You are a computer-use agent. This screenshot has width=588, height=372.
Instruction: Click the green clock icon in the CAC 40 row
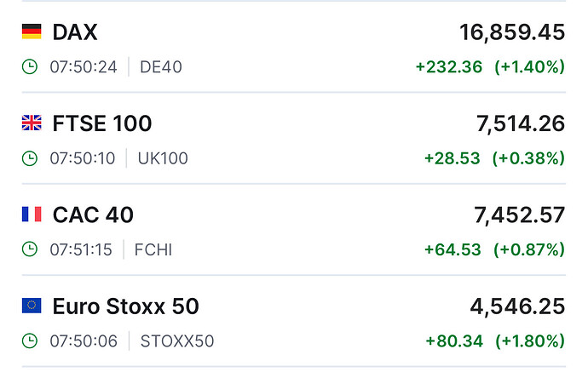(x=30, y=249)
